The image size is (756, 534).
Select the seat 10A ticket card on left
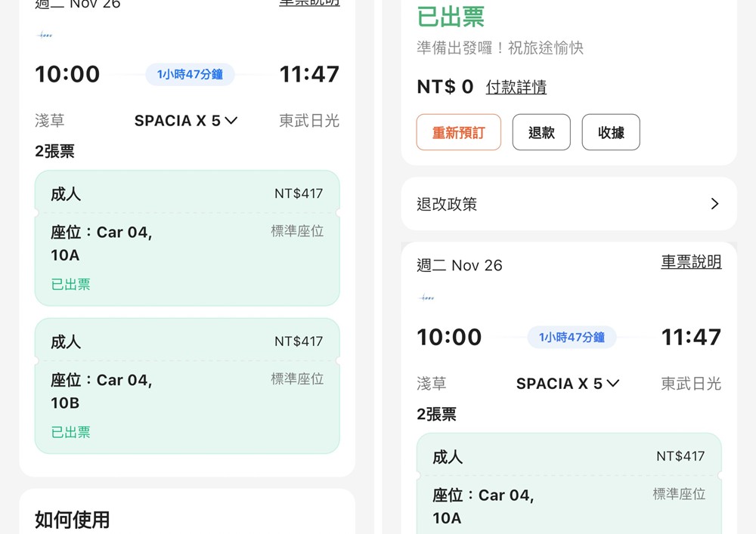point(187,238)
